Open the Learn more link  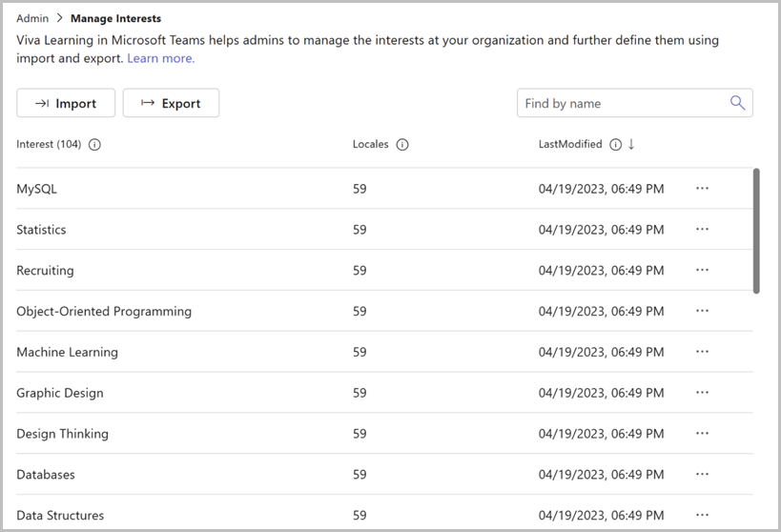[161, 58]
